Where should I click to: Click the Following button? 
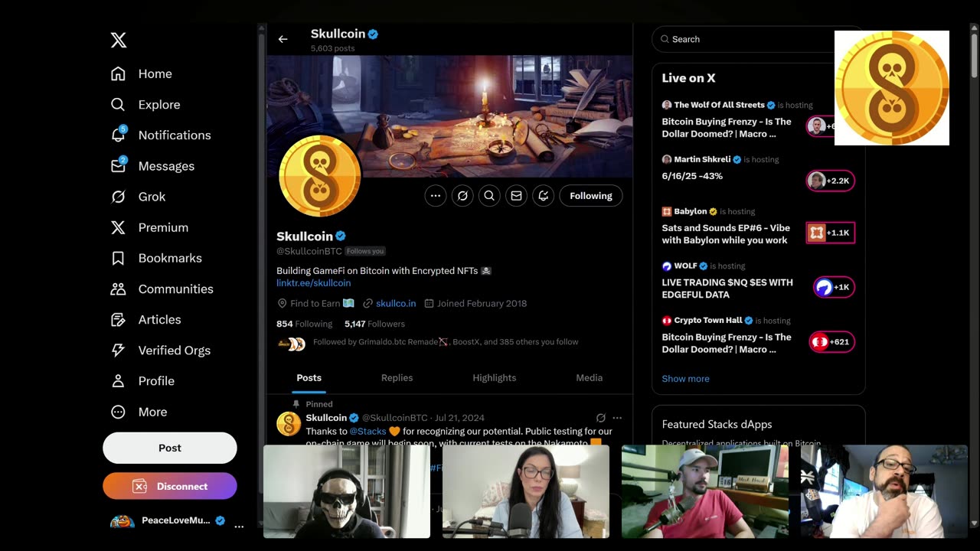(x=591, y=196)
